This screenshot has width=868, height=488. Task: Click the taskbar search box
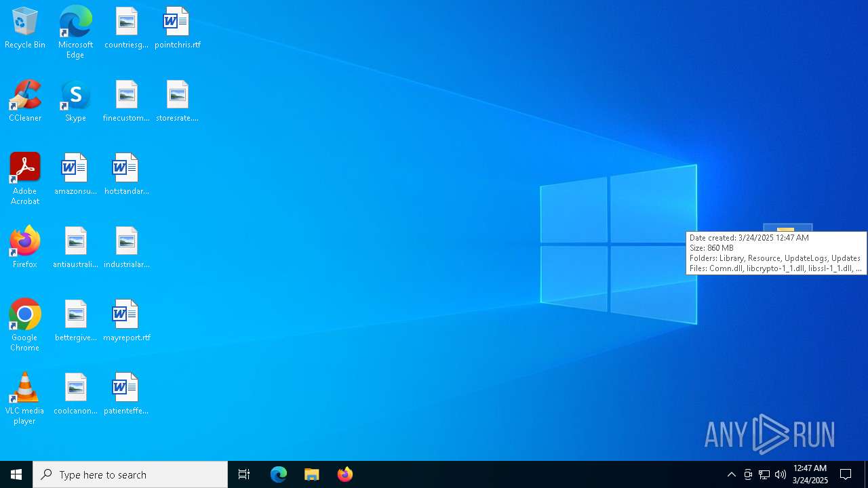point(130,474)
